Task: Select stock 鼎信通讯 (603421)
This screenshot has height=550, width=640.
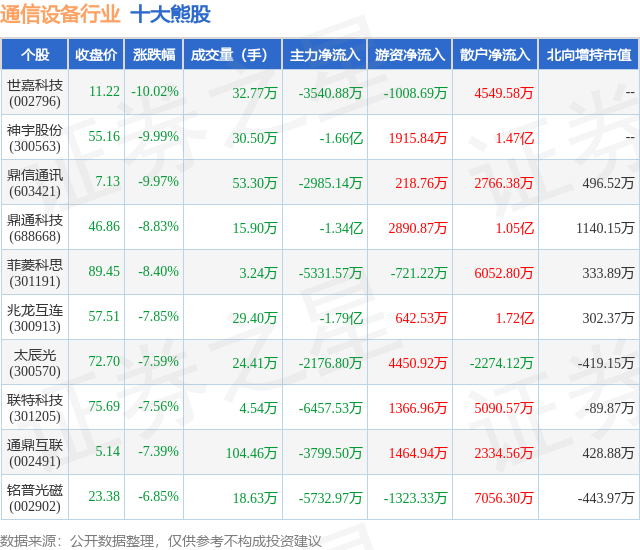Action: [35, 183]
